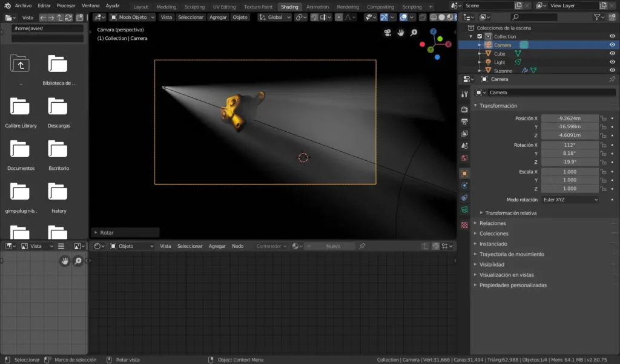Expand the Relaciones panel
Screen dimensions: 620x364
point(492,223)
